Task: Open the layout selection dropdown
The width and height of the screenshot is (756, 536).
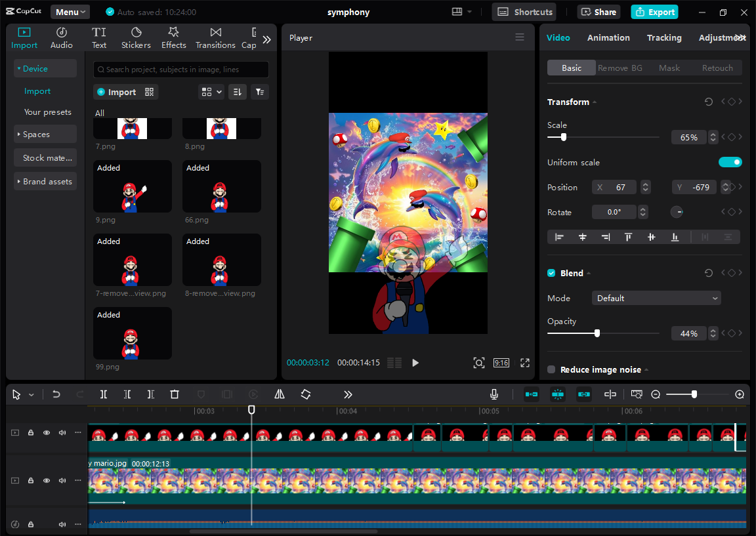Action: (461, 12)
